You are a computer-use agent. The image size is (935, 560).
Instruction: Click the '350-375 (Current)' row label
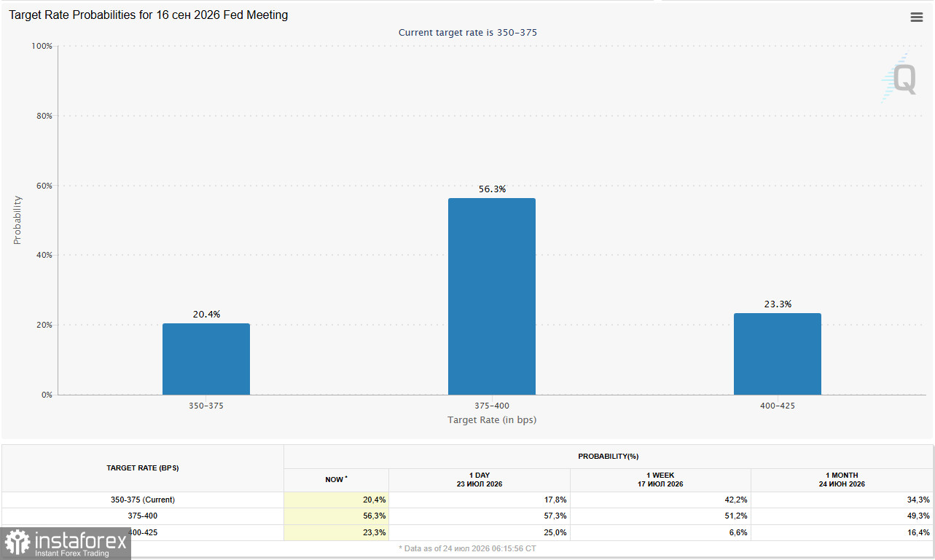point(143,500)
